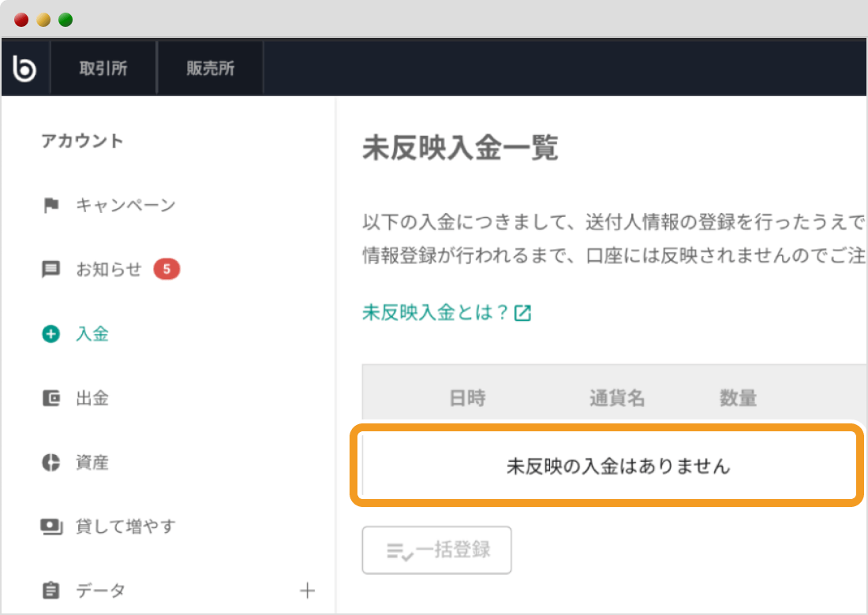Viewport: 868px width, 615px height.
Task: Select the withdrawal card icon beside 出金
Action: pyautogui.click(x=50, y=398)
